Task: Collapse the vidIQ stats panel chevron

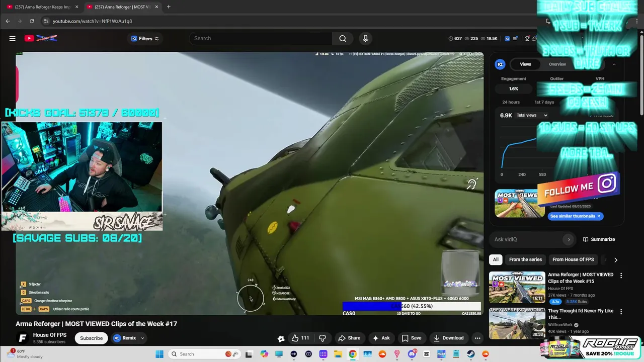Action: [x=614, y=64]
